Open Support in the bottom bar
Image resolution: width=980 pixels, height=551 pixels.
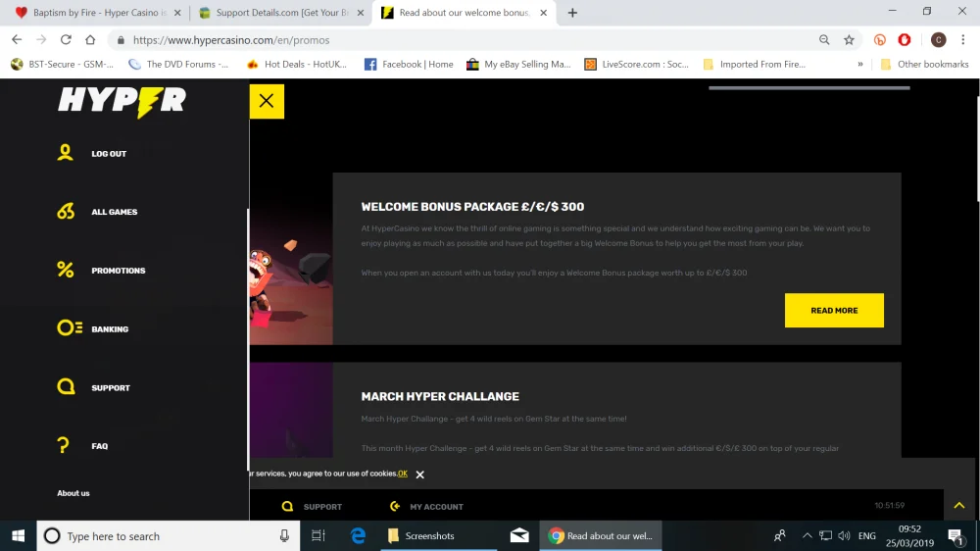tap(322, 507)
